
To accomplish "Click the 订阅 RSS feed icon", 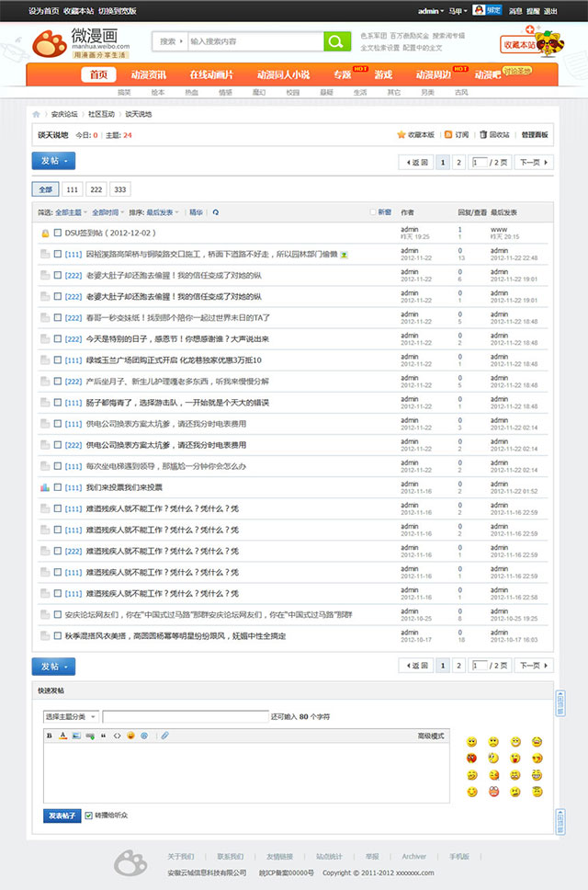I will point(448,134).
